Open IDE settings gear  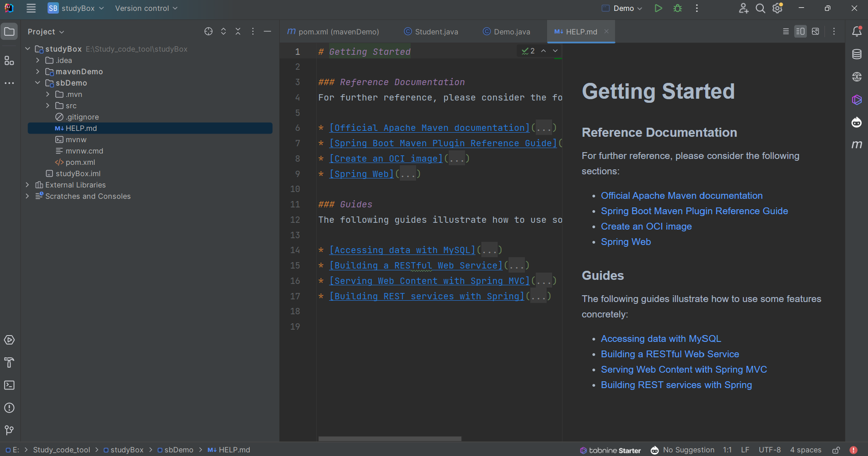[778, 8]
